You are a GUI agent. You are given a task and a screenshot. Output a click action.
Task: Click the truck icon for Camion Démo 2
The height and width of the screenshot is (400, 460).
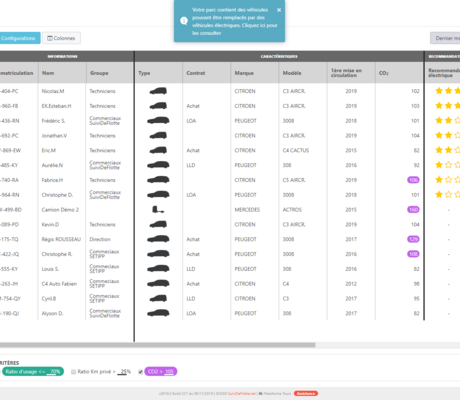(x=158, y=210)
